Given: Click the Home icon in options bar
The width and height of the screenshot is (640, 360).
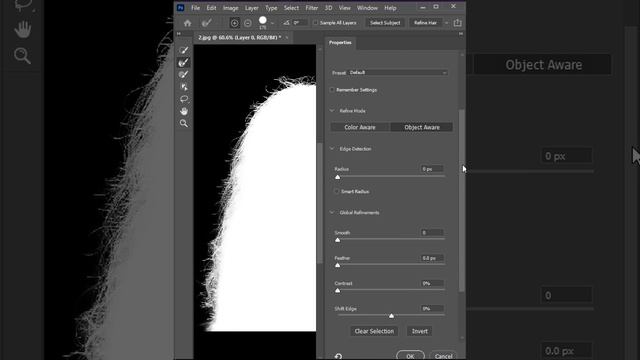Looking at the screenshot, I should (x=187, y=23).
